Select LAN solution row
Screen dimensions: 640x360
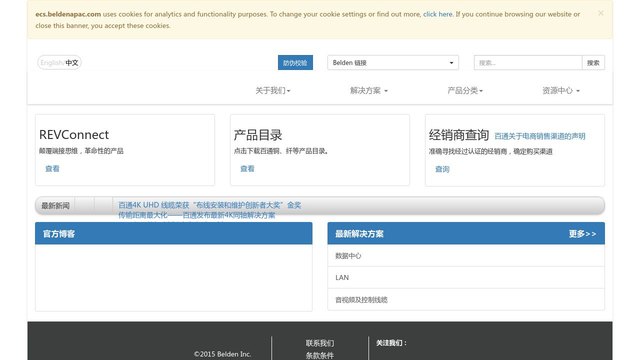point(466,278)
